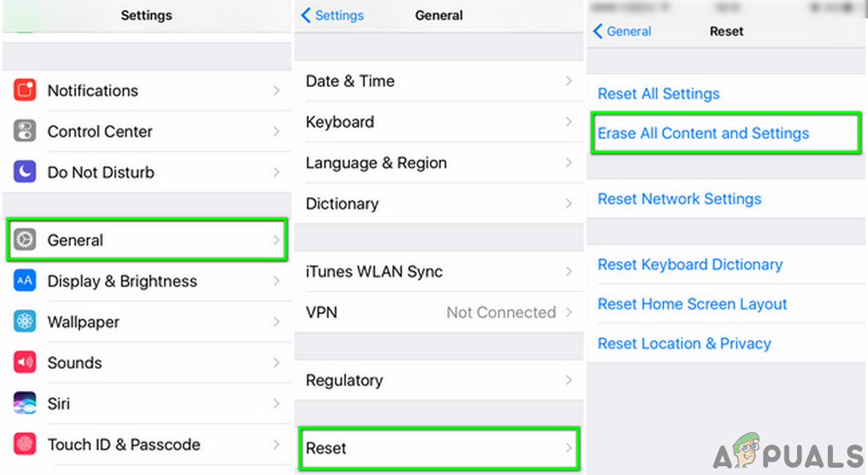Tap Erase All Content and Settings

tap(703, 133)
